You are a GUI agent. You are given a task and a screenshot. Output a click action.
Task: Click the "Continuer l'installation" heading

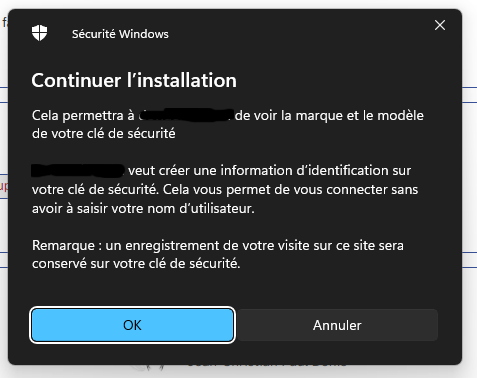pos(134,80)
